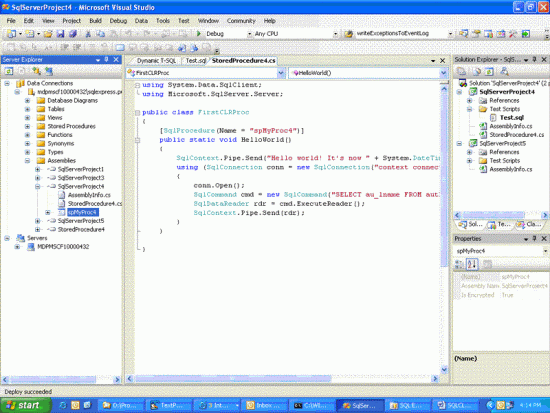The image size is (550, 413).
Task: Click the Copy toolbar icon
Action: (x=101, y=34)
